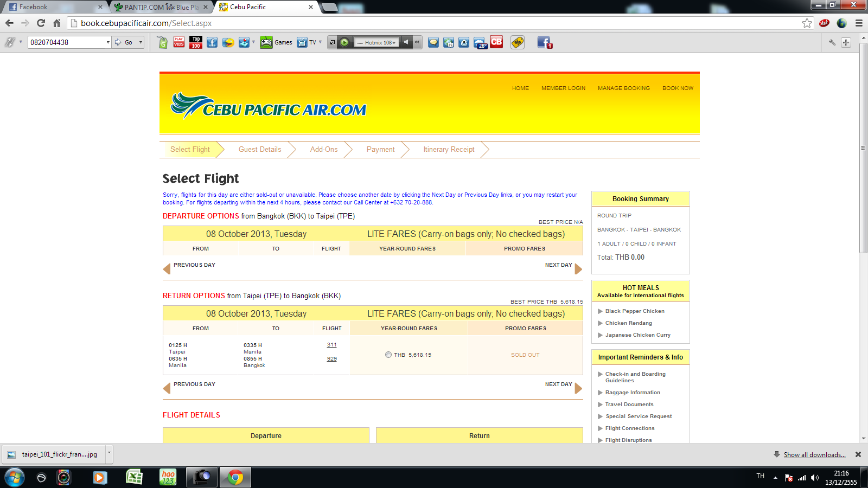Open the dropdown beside the Go button
Viewport: 868px width, 488px height.
tap(141, 42)
